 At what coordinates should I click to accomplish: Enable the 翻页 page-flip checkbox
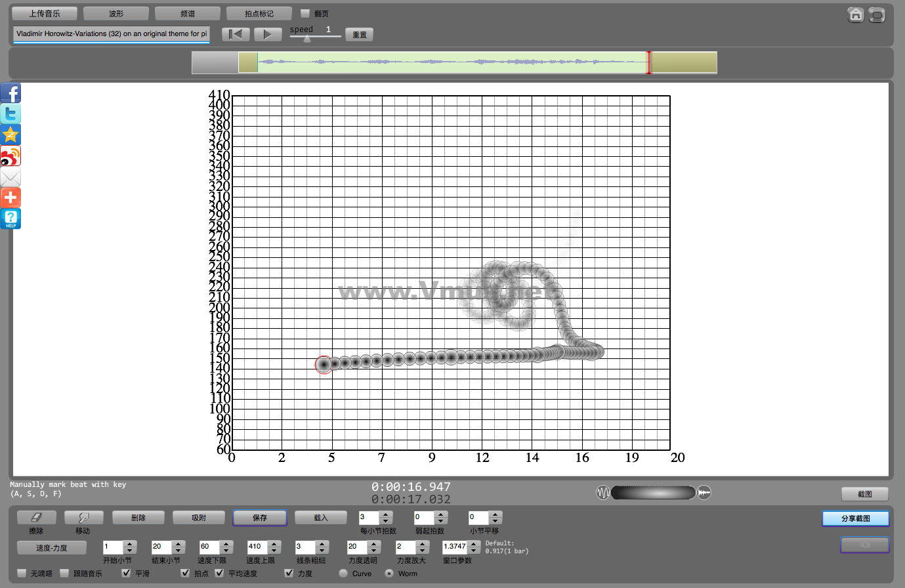pyautogui.click(x=305, y=13)
